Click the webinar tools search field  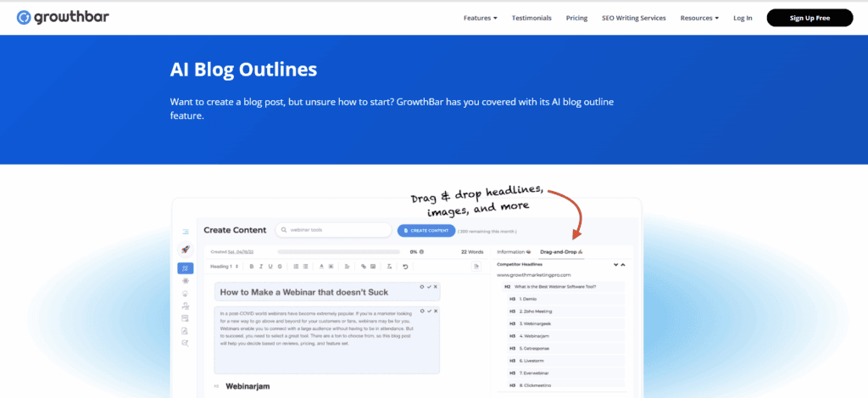click(333, 230)
